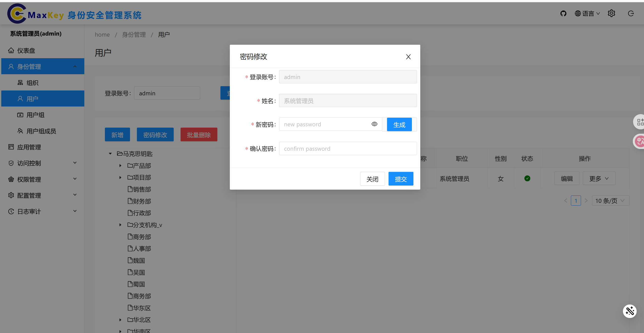Viewport: 644px width, 333px height.
Task: Click the logout icon in the top right corner
Action: click(x=631, y=13)
